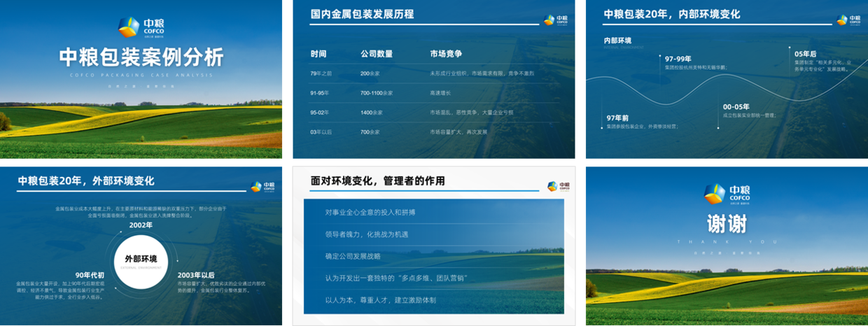Select the title text 中粮包装案例分析
This screenshot has width=868, height=326.
(141, 57)
